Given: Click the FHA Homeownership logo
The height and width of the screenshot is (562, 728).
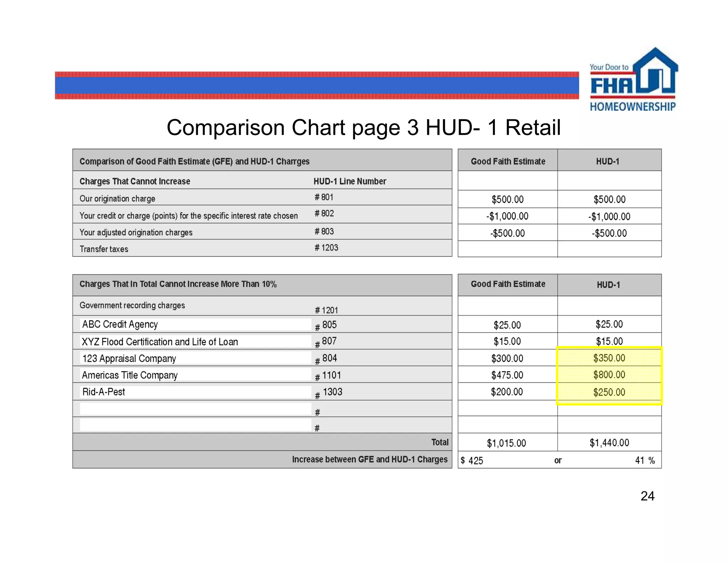Looking at the screenshot, I should [x=633, y=80].
